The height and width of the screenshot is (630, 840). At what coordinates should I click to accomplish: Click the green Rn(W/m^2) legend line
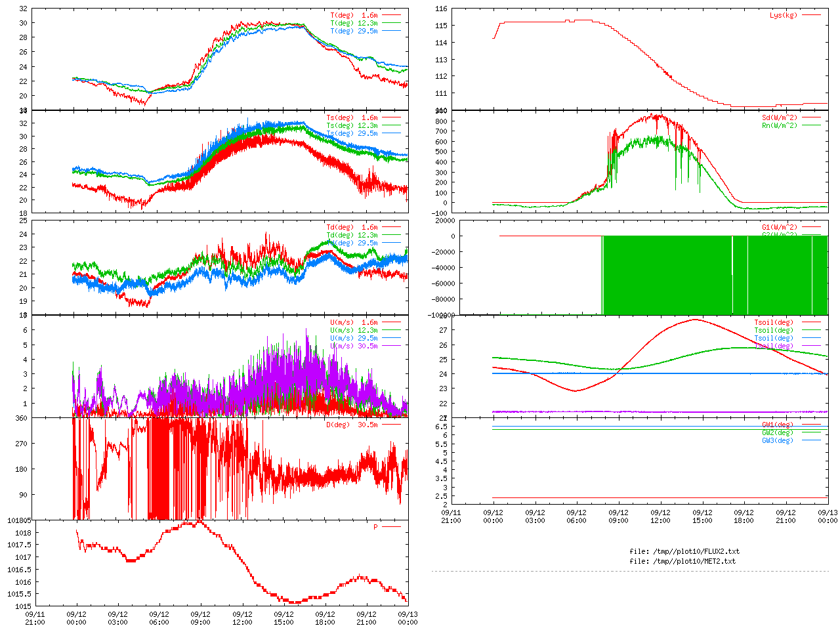[811, 125]
